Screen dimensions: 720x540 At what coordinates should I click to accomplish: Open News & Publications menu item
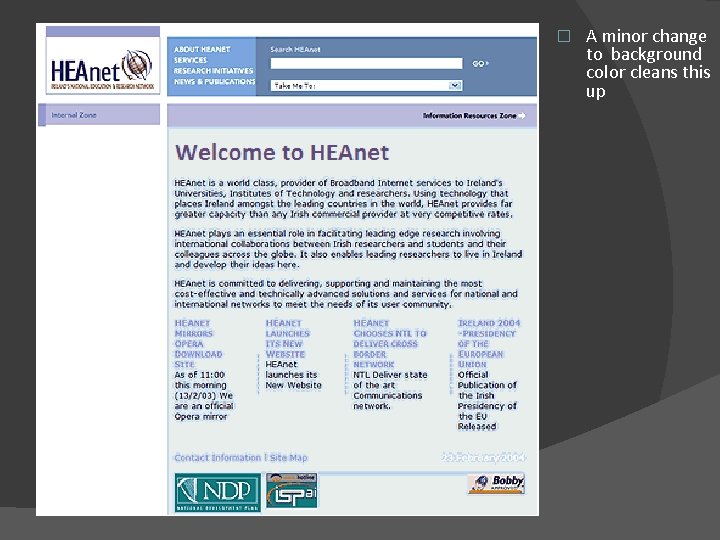[x=214, y=81]
